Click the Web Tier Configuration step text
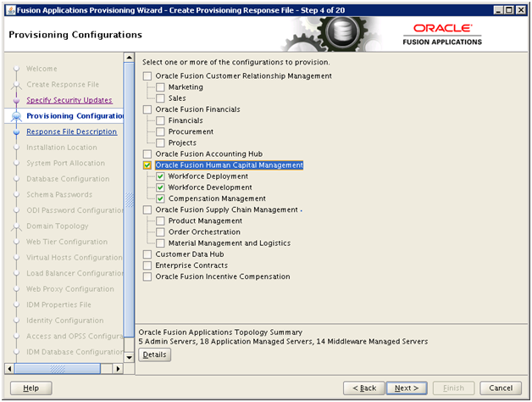The width and height of the screenshot is (532, 402). 67,242
